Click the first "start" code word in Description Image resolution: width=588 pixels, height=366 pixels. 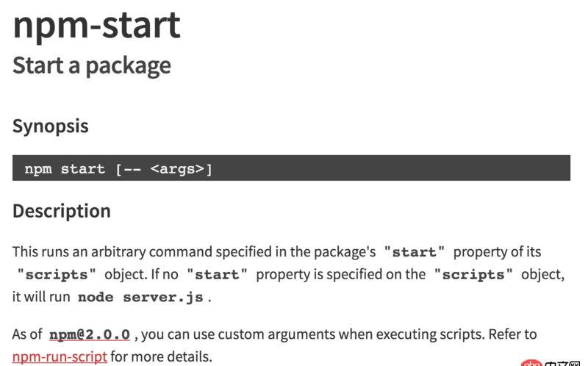[x=415, y=251]
